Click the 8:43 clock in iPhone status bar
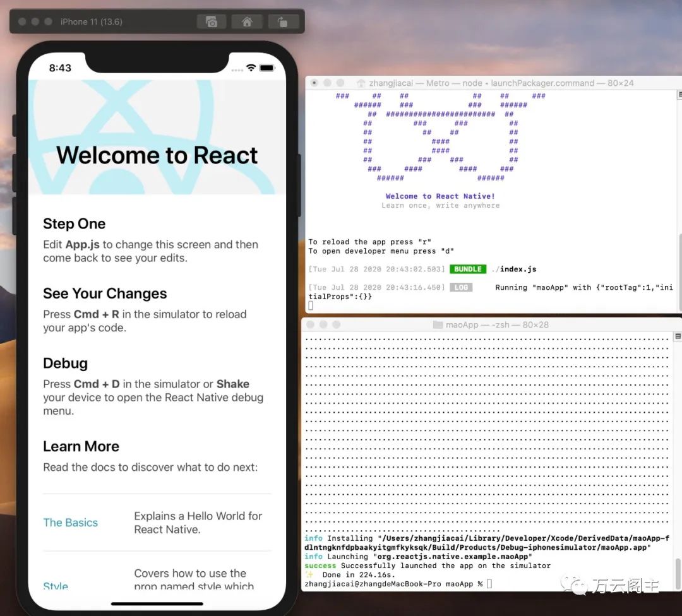 click(60, 68)
